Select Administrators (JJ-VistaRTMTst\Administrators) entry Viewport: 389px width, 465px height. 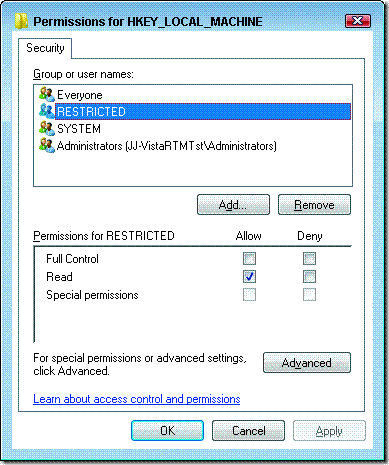click(166, 146)
